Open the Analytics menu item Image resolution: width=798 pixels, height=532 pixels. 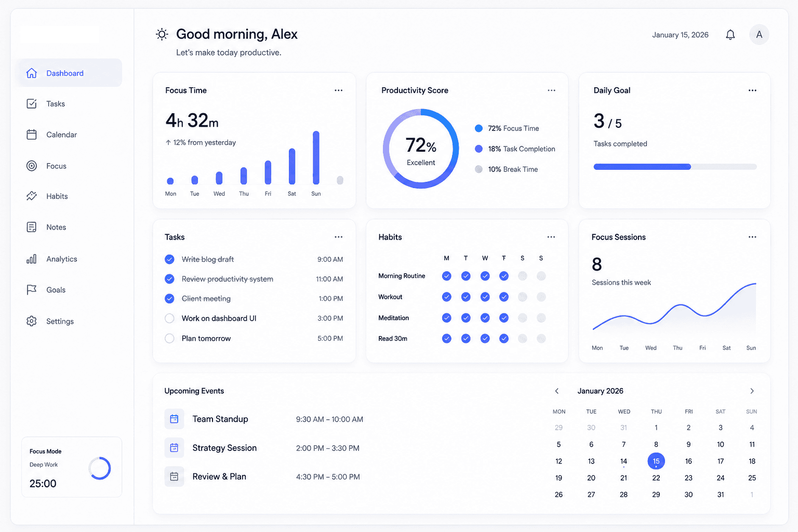point(71,259)
